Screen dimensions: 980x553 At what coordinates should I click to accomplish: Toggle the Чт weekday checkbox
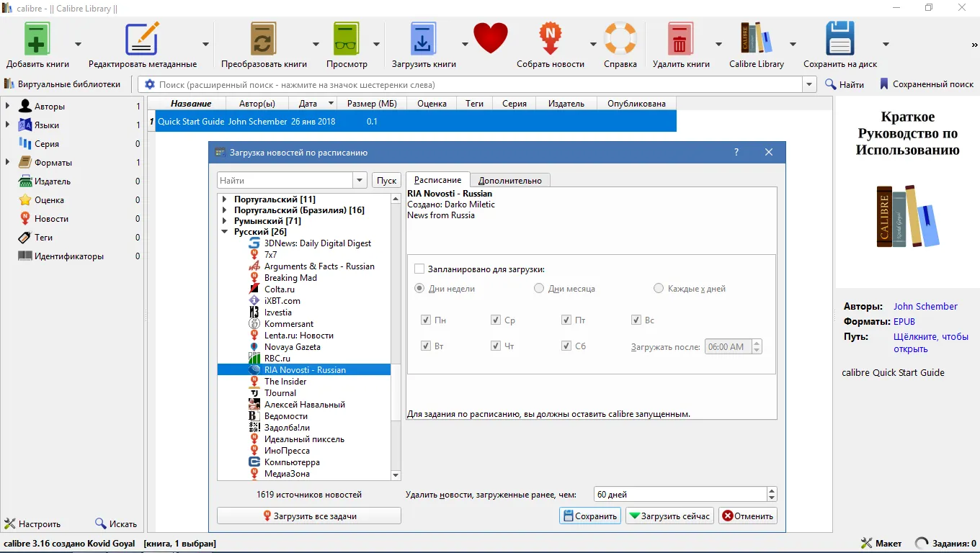pos(496,346)
